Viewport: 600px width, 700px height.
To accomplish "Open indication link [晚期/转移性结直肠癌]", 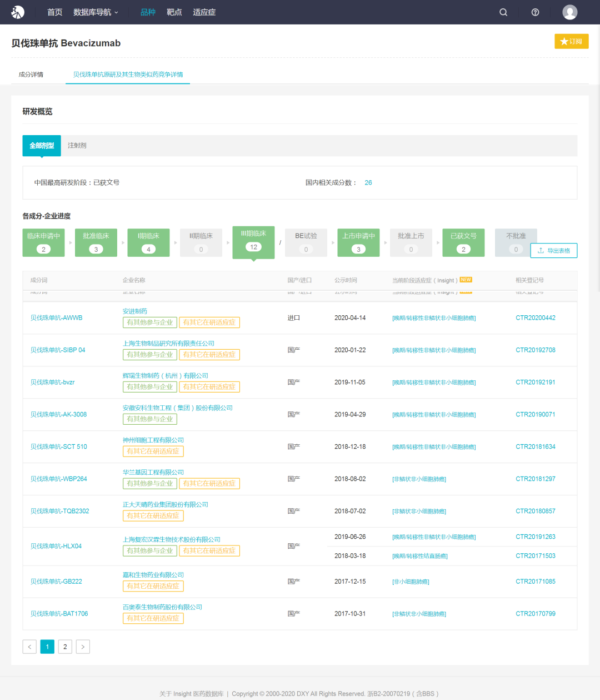I will tap(420, 556).
